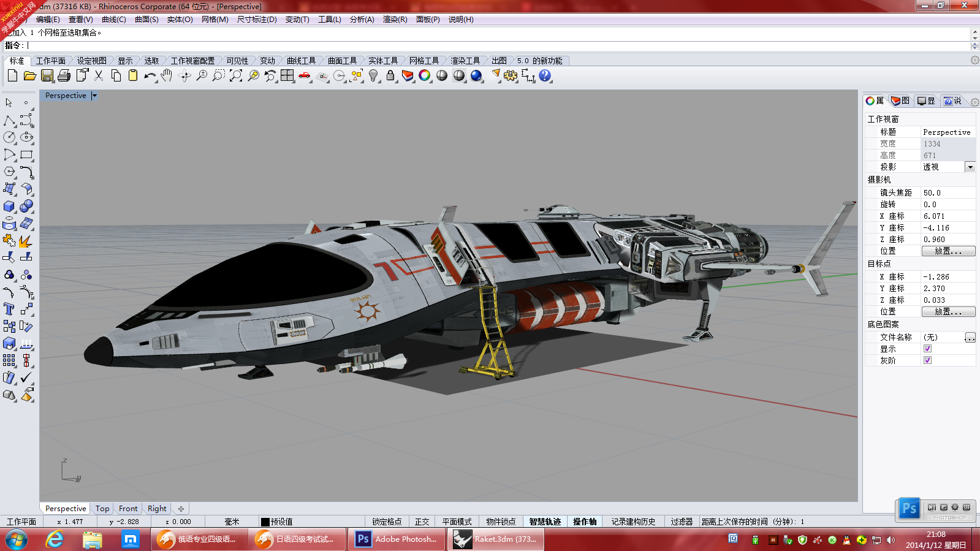Image resolution: width=980 pixels, height=551 pixels.
Task: Toggle 正交 ortho mode in status bar
Action: [422, 522]
